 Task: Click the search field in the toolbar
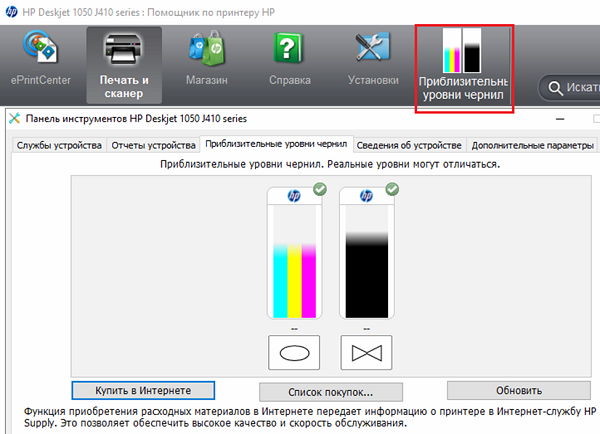(x=572, y=89)
